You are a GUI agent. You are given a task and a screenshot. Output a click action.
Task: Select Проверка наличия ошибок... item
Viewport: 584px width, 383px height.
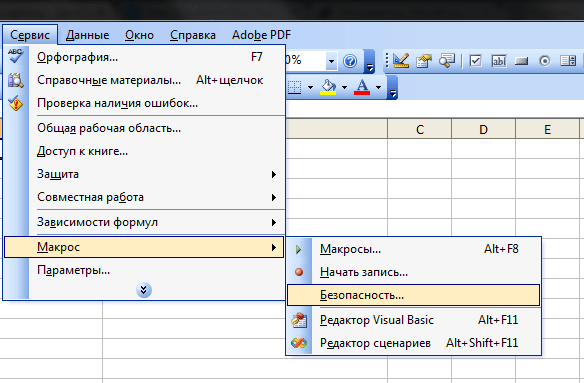[x=144, y=103]
